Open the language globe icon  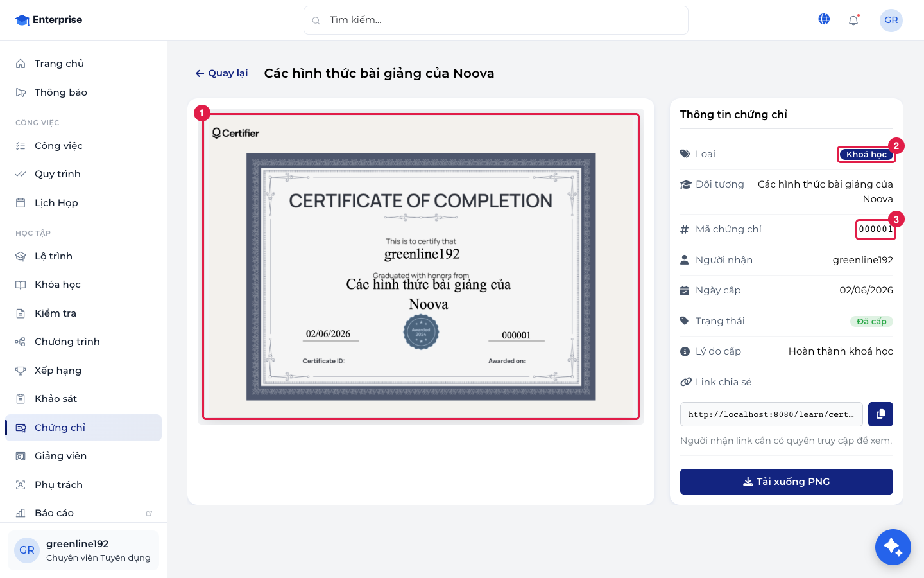tap(824, 19)
